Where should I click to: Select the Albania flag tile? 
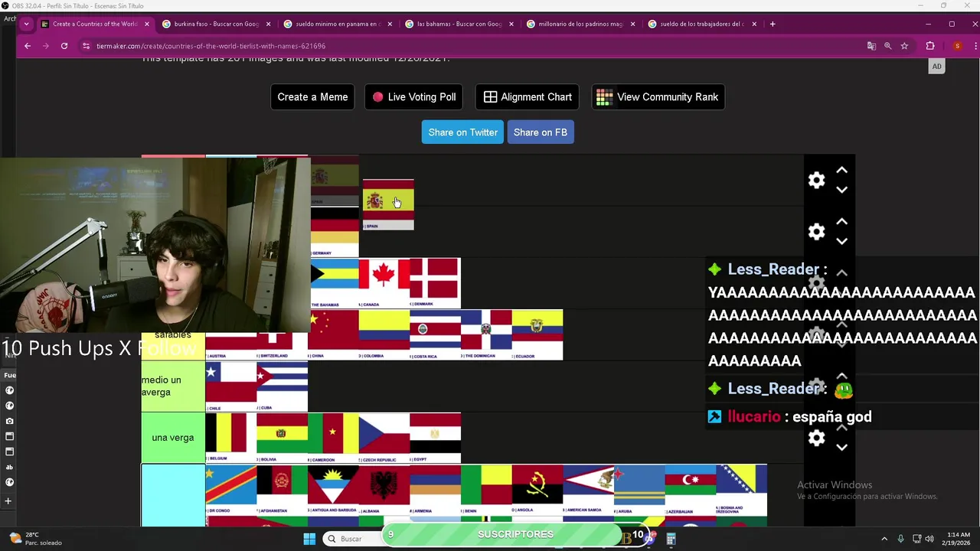[384, 490]
